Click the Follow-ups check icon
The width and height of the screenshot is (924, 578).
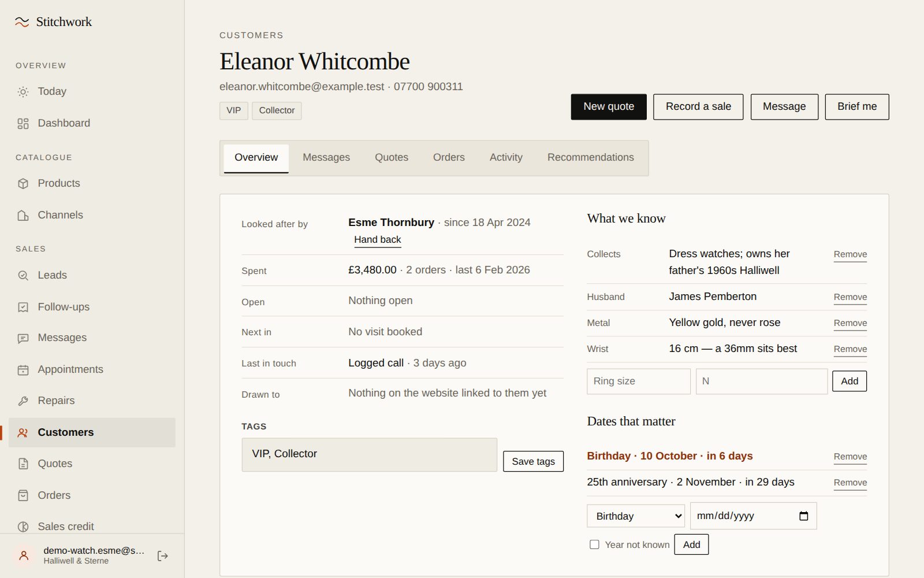[x=23, y=307]
